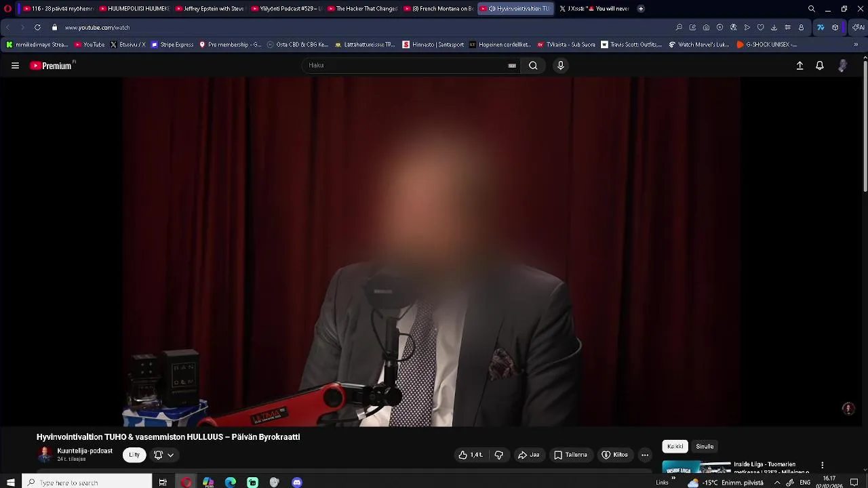Click the upload create icon in YouTube header
Viewport: 868px width, 488px height.
800,66
